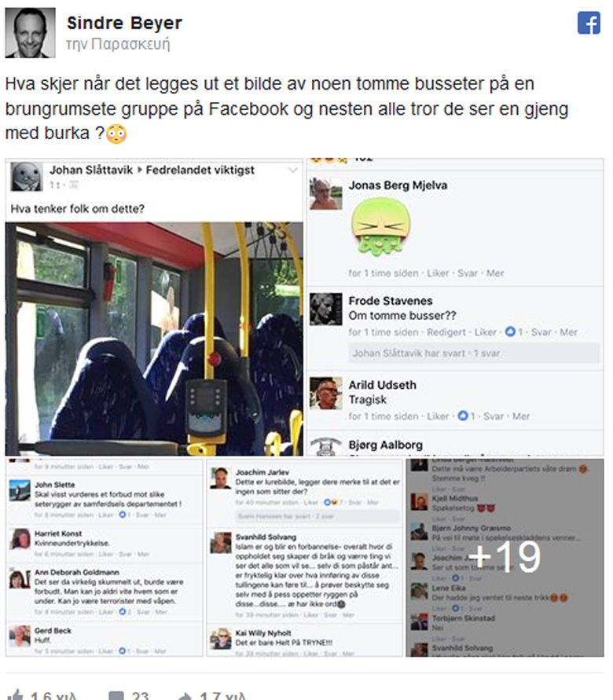
Task: Open Sindre Beyer's profile picture
Action: (x=31, y=32)
